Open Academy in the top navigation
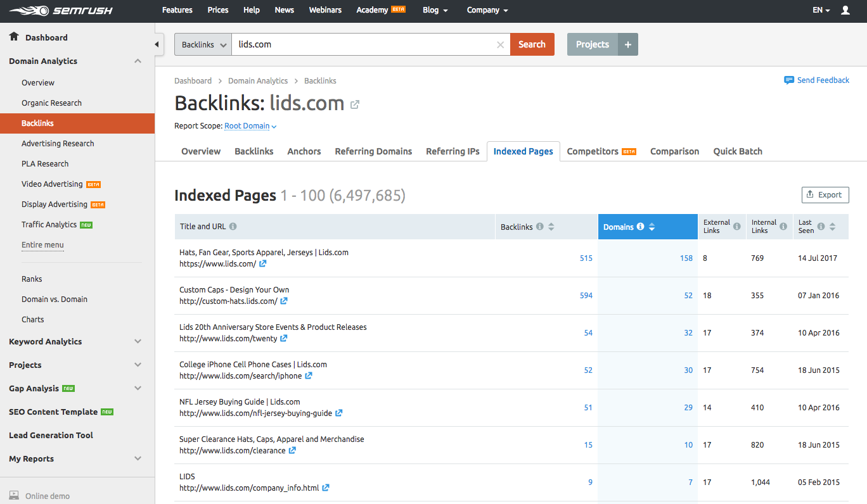This screenshot has width=867, height=504. click(x=380, y=10)
